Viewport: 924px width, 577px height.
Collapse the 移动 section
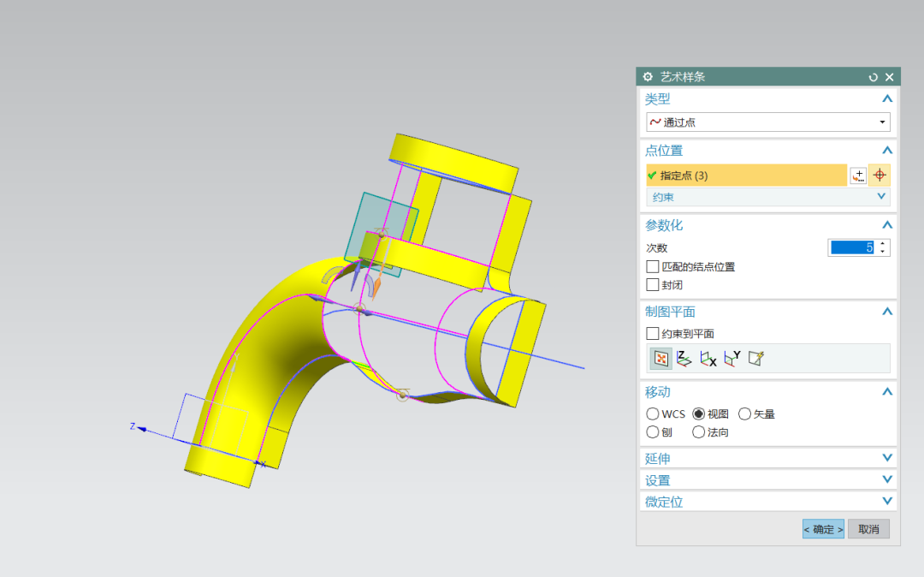887,392
